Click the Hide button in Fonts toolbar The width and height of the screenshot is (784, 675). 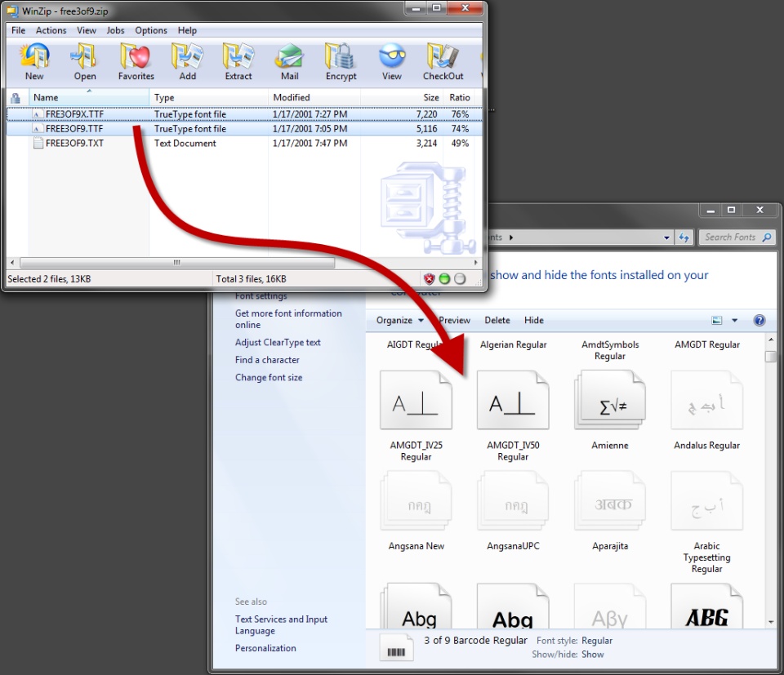[x=533, y=320]
